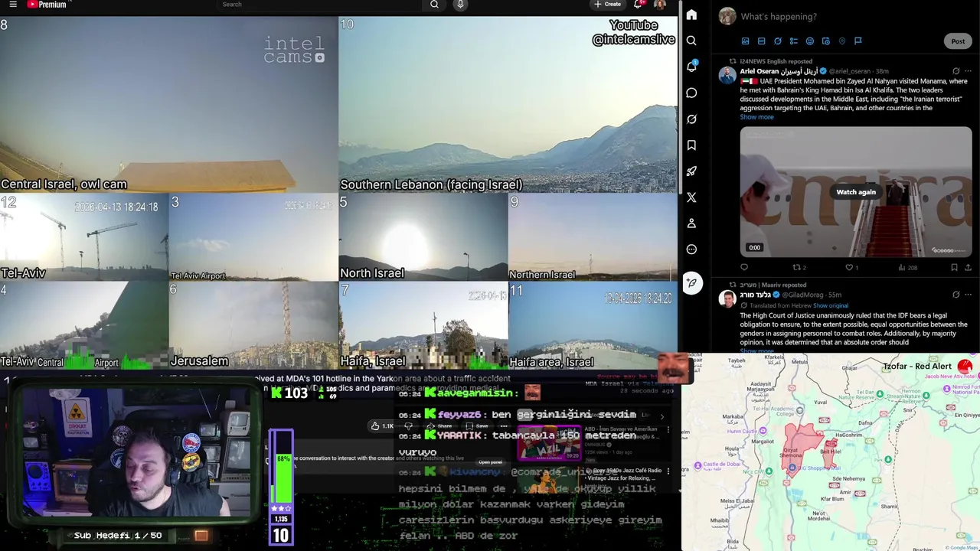The width and height of the screenshot is (980, 551).
Task: Open the X Notifications bell in the sidebar
Action: pyautogui.click(x=691, y=67)
